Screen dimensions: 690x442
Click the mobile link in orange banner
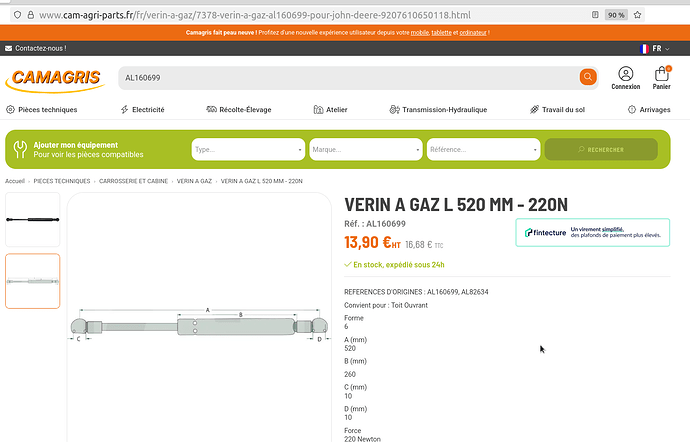pyautogui.click(x=420, y=33)
